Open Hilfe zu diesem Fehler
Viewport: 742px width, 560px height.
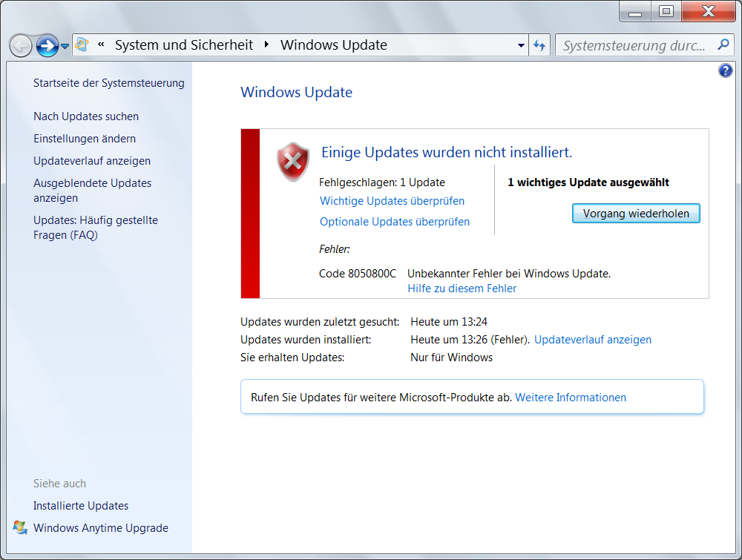(x=462, y=289)
